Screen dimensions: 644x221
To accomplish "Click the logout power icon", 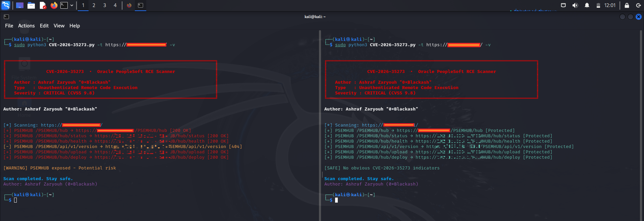I will point(638,5).
